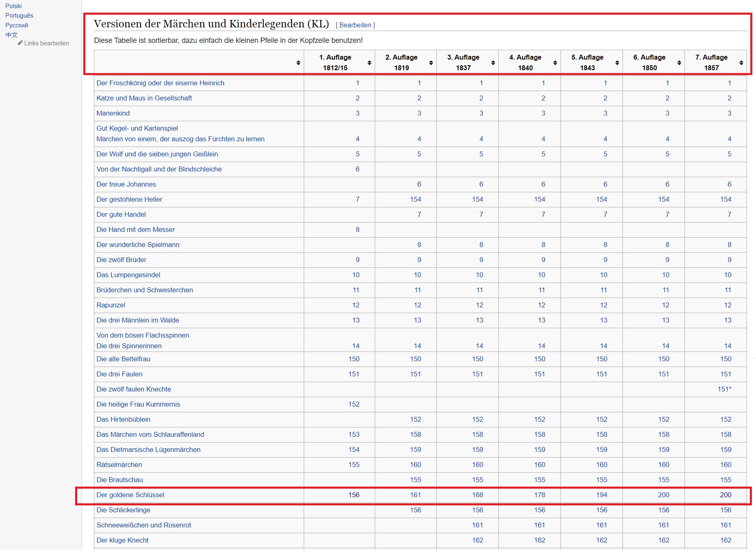Open Schneeweißchen und Rosenrot

pyautogui.click(x=144, y=525)
